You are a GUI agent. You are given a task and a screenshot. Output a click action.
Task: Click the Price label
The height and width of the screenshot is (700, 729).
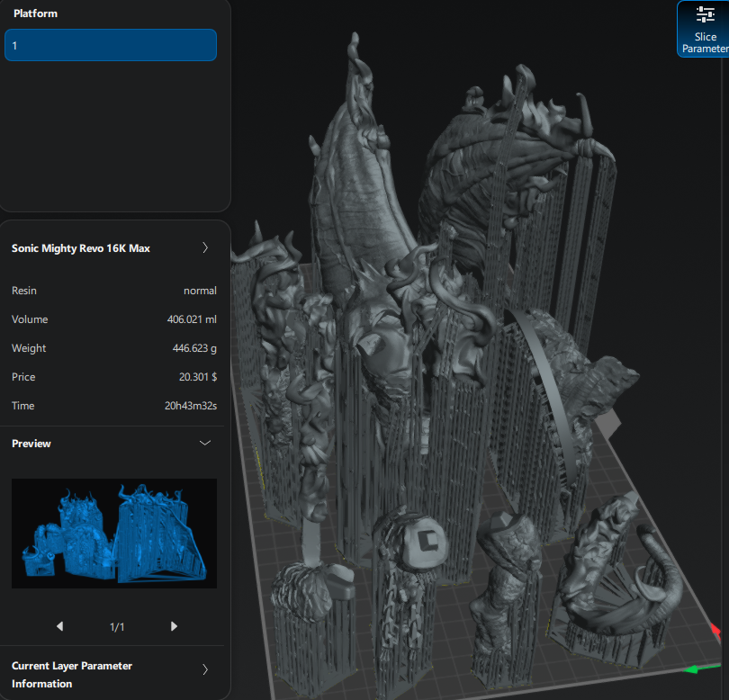click(x=23, y=377)
